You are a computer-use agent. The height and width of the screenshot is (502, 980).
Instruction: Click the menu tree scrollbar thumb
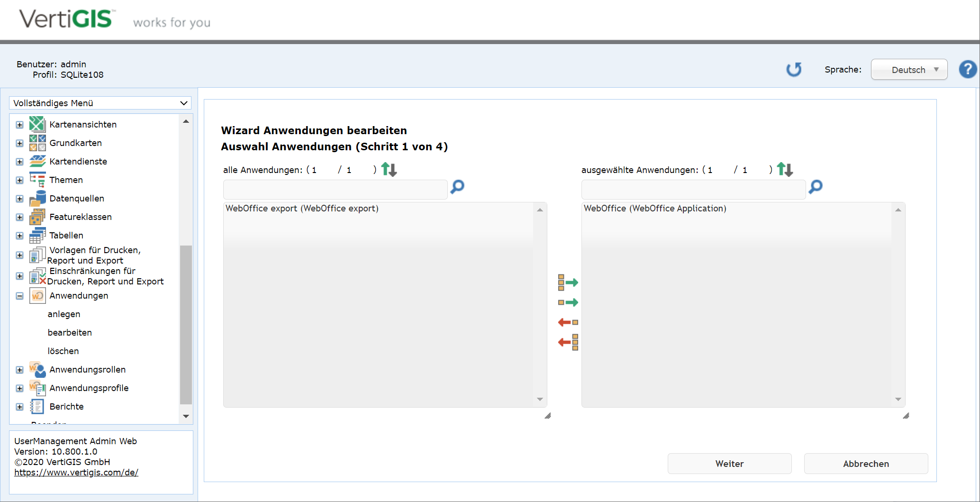coord(186,325)
